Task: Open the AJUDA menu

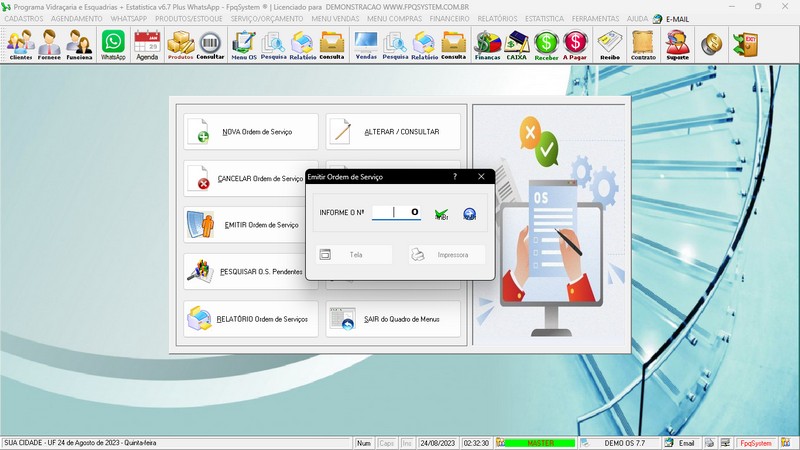Action: tap(637, 19)
